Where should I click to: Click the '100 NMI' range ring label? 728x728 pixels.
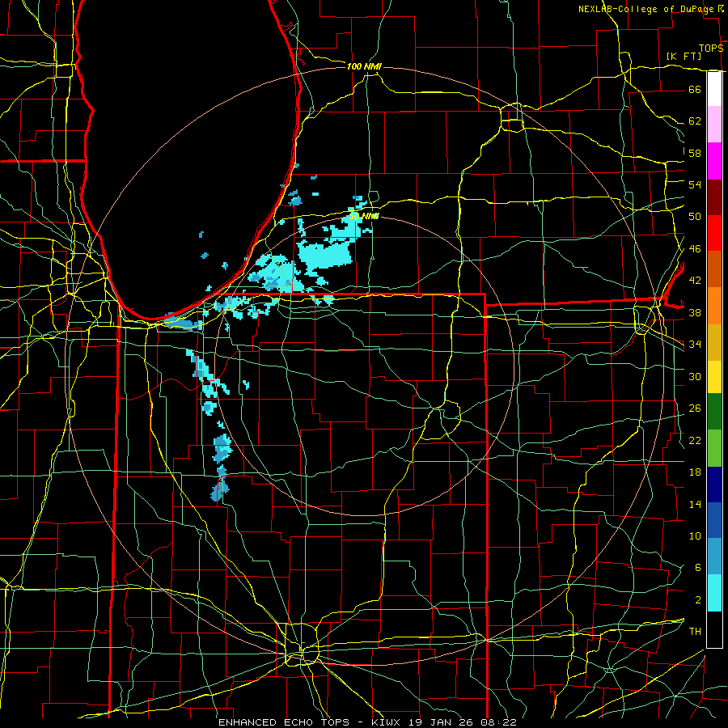tap(363, 66)
